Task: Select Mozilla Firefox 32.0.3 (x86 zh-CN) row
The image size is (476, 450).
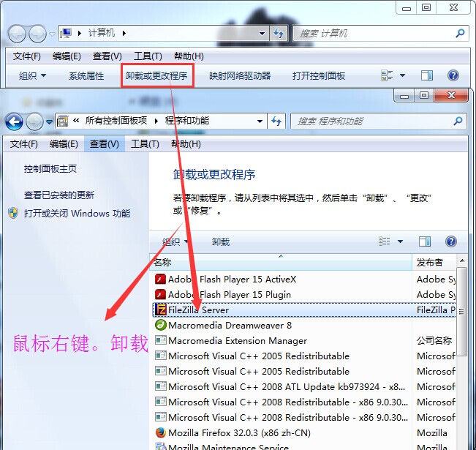Action: pos(303,432)
